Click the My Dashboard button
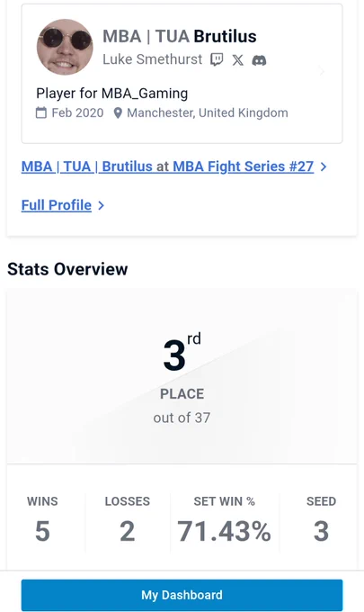 click(182, 595)
